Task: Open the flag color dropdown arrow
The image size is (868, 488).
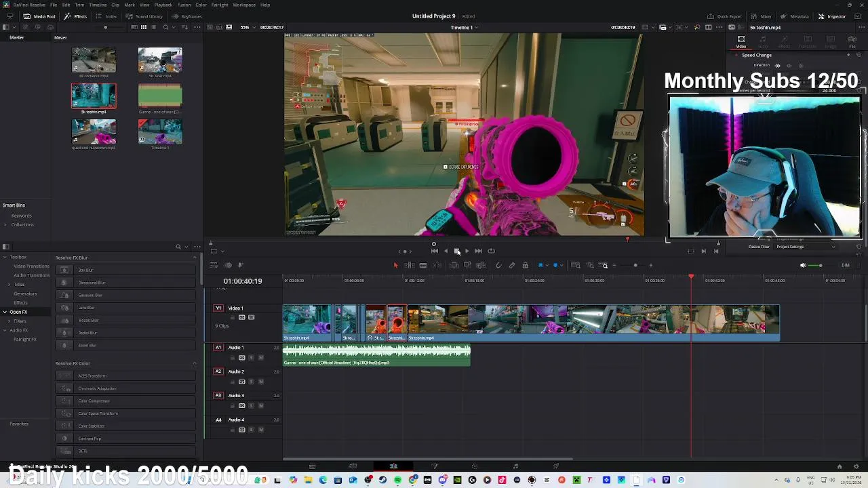Action: click(547, 265)
